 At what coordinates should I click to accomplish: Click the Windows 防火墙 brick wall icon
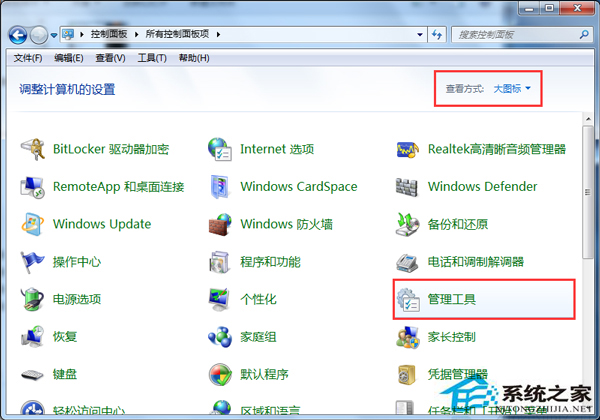coord(221,224)
